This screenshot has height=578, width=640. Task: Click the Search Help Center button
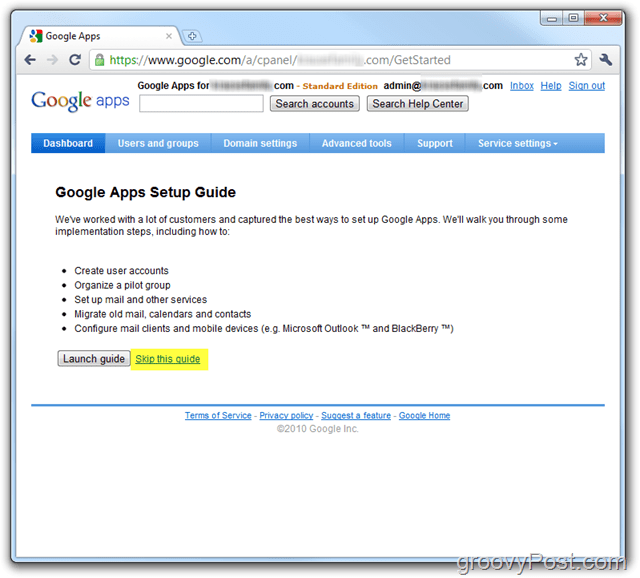[x=418, y=104]
